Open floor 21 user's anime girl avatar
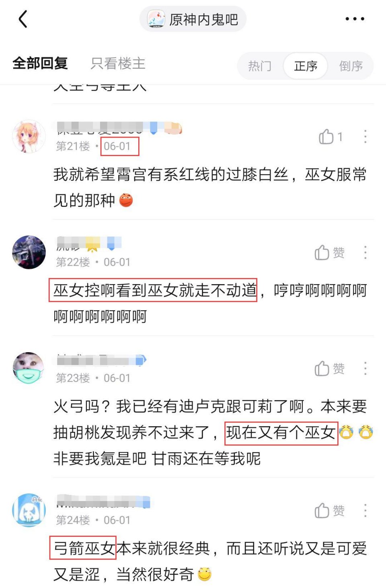This screenshot has height=588, width=386. point(29,136)
